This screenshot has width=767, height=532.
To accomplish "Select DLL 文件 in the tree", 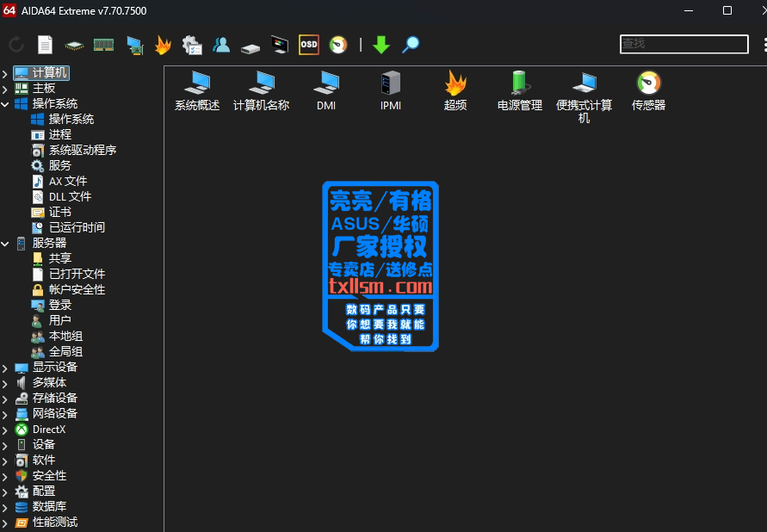I will pyautogui.click(x=61, y=196).
